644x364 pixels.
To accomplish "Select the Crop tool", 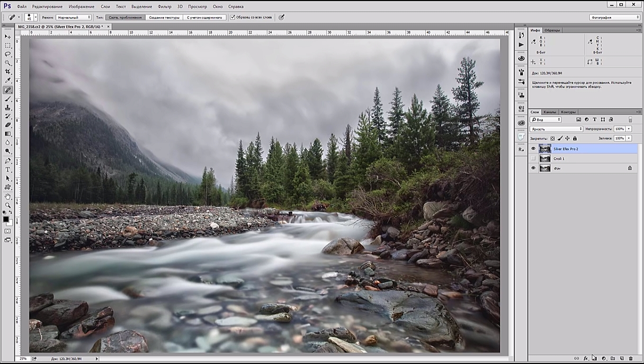I will [8, 72].
